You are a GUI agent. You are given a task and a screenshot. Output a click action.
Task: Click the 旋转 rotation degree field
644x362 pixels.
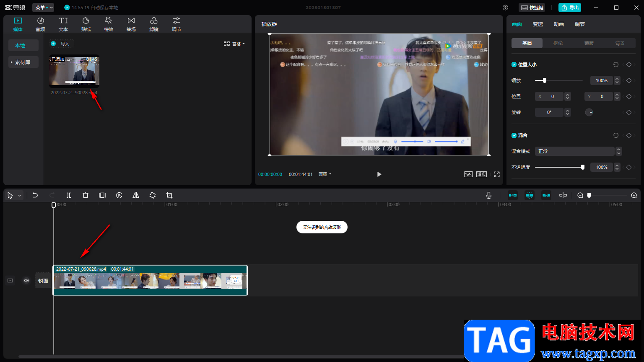tap(549, 112)
